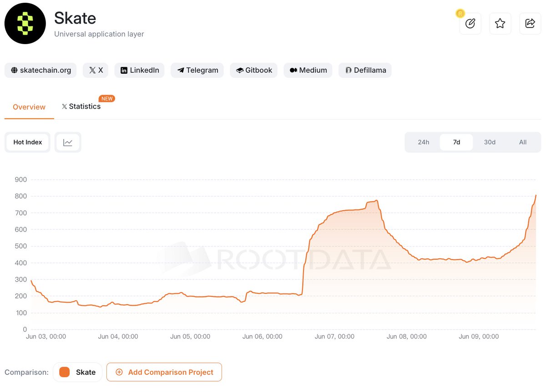The height and width of the screenshot is (392, 546).
Task: Open the edit project pencil icon
Action: click(470, 24)
